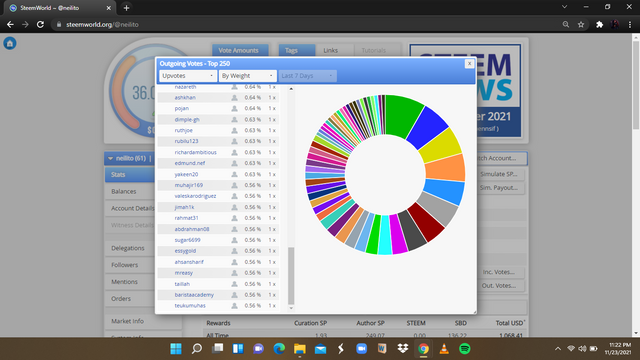Image resolution: width=640 pixels, height=360 pixels.
Task: Close the Outgoing Votes dialog
Action: pyautogui.click(x=469, y=64)
